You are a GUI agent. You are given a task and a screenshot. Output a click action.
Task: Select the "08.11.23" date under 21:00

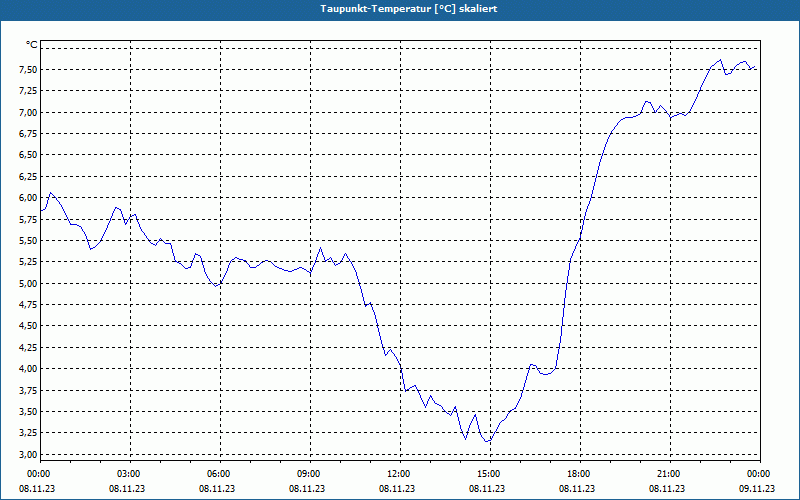tap(667, 489)
